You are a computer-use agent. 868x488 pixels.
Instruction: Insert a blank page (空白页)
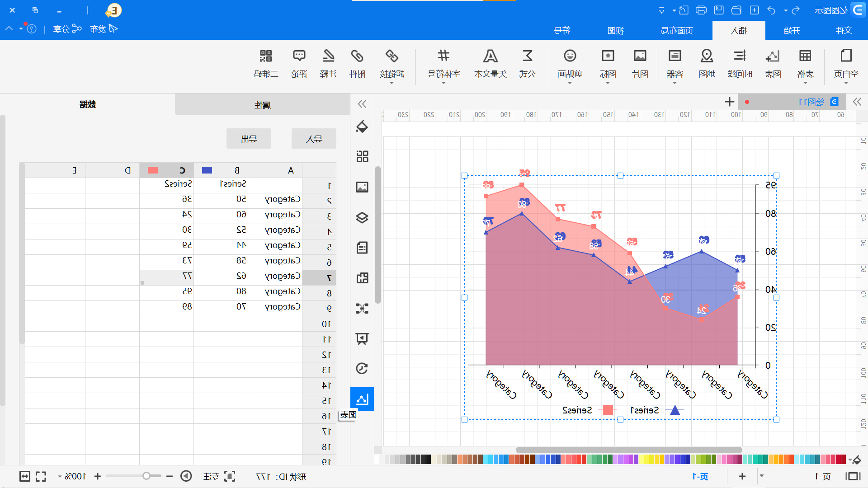click(846, 63)
